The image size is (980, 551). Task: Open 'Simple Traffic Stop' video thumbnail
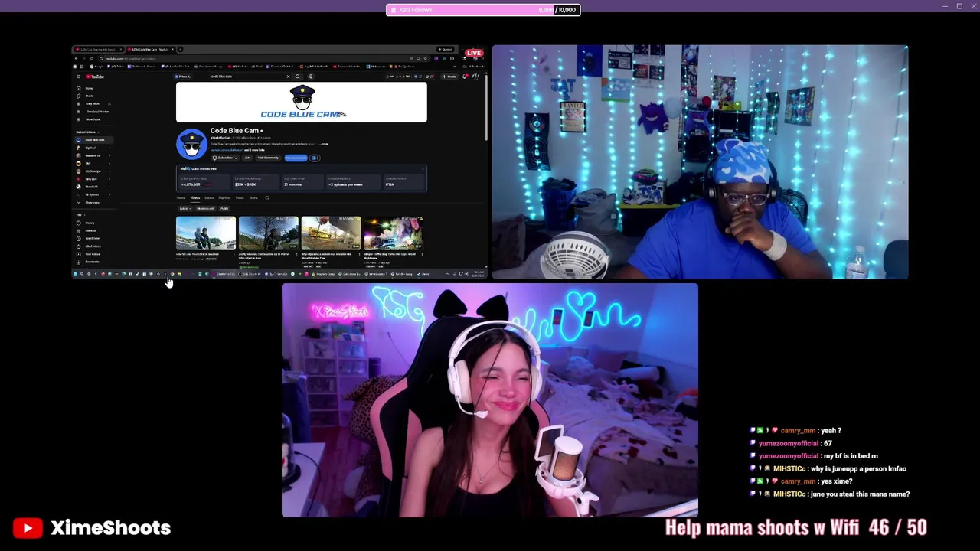(x=394, y=233)
